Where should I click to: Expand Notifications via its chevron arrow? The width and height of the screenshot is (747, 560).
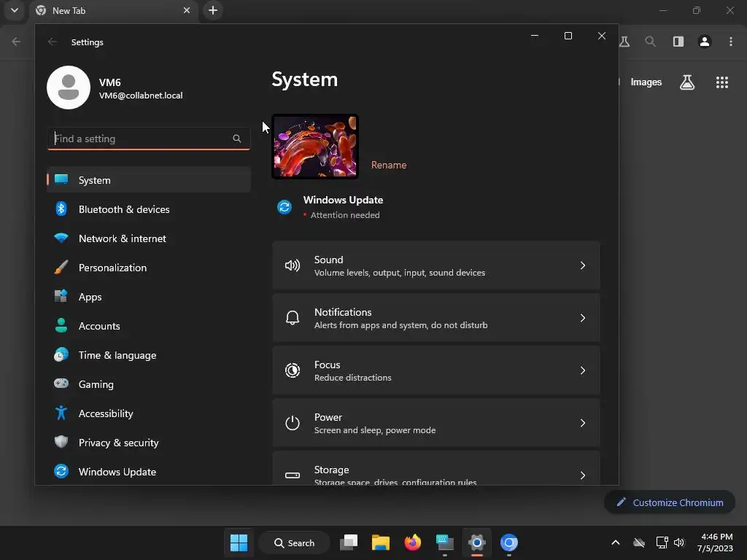(583, 318)
